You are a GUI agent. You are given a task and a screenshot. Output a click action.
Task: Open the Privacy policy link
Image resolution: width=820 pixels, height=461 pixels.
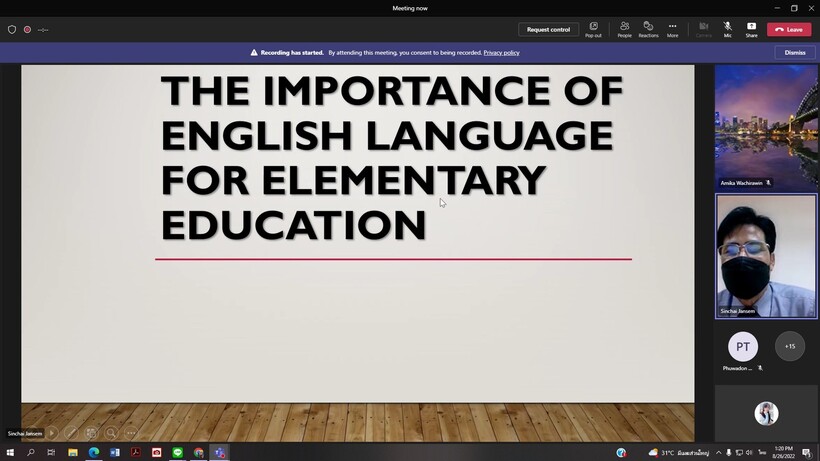[x=501, y=52]
